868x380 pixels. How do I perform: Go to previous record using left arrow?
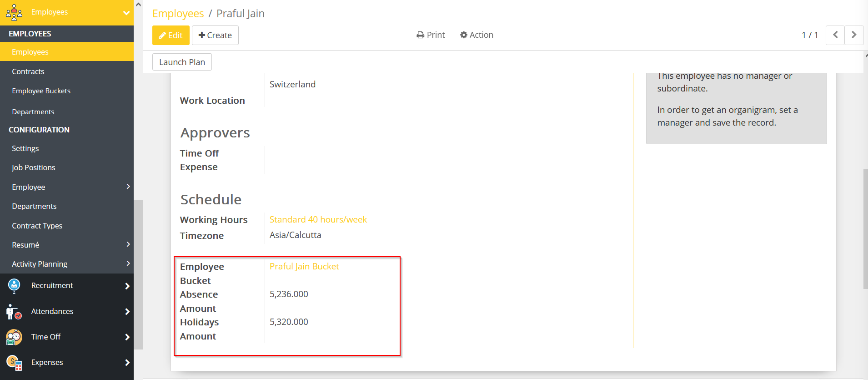tap(835, 35)
